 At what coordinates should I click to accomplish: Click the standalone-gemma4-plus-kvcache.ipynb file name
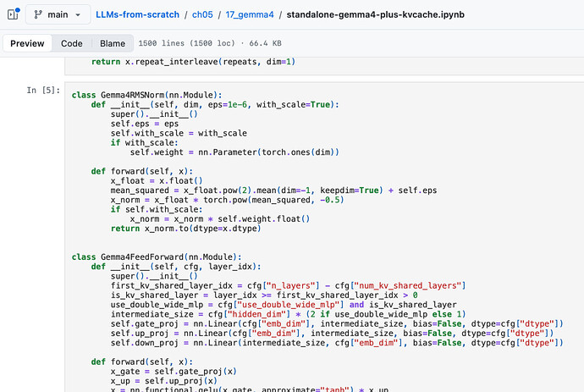coord(376,14)
